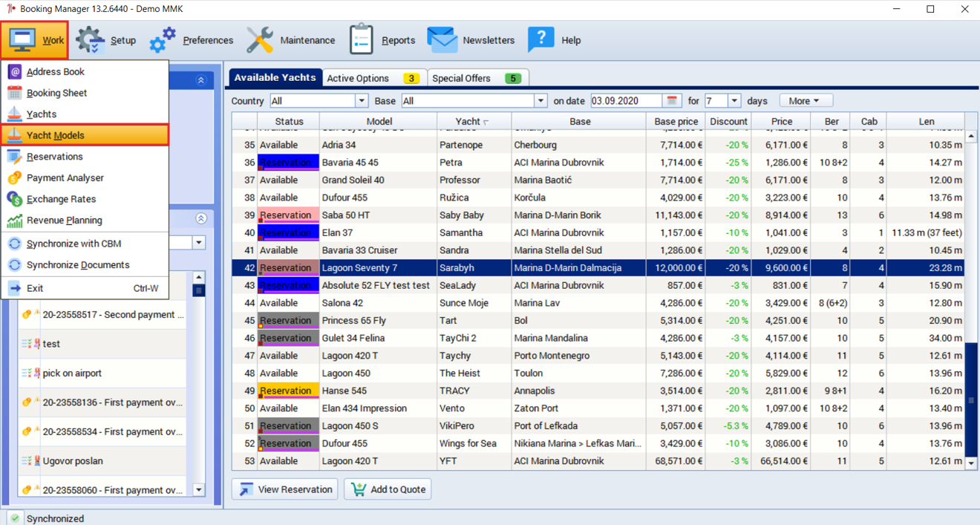
Task: Open the Preferences gears icon
Action: (163, 40)
